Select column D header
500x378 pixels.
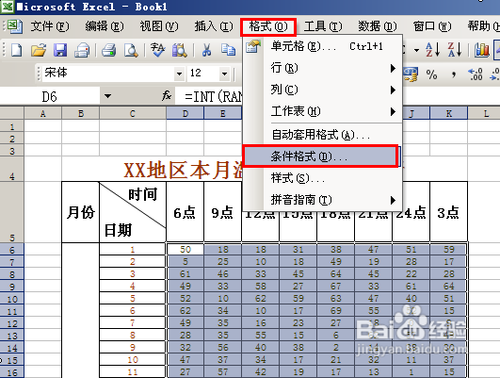coord(185,114)
